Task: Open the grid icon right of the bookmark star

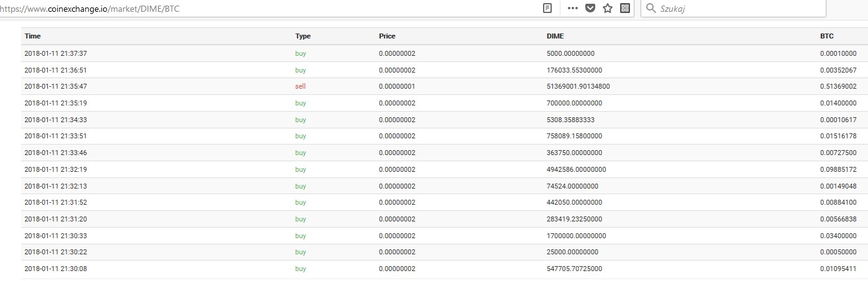Action: pos(625,8)
